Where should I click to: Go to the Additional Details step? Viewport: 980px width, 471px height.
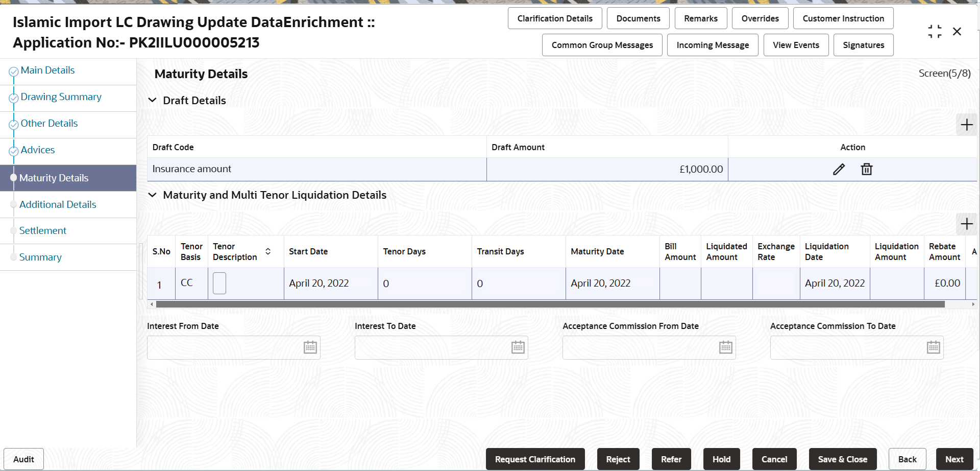coord(58,204)
